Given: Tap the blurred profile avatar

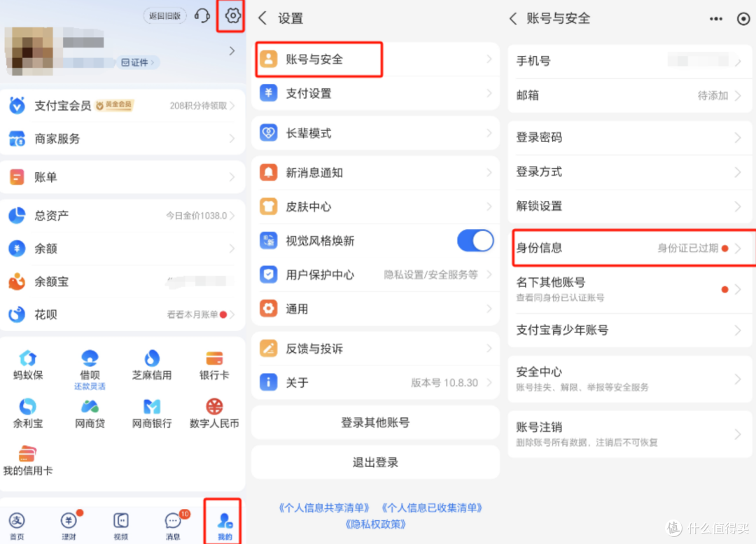Looking at the screenshot, I should (x=29, y=50).
